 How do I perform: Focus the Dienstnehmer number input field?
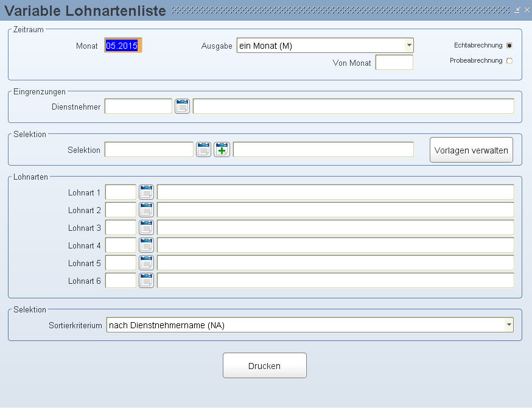pos(138,107)
